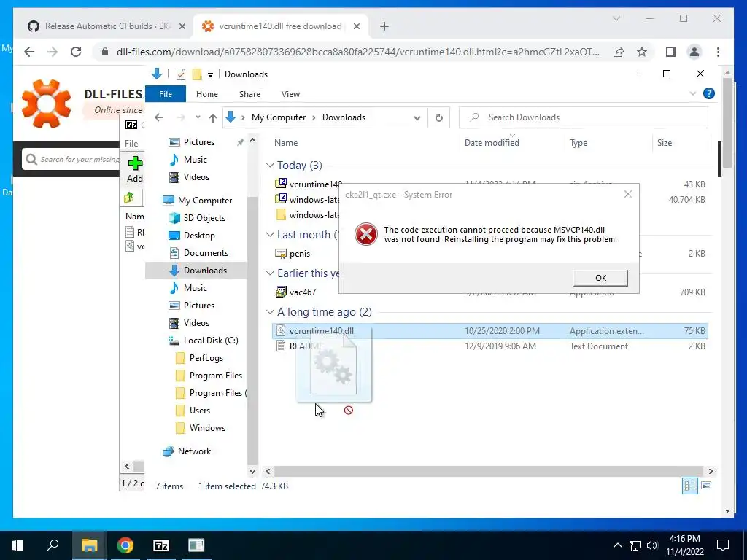
Task: Click My Computer in the address breadcrumb
Action: pos(279,117)
